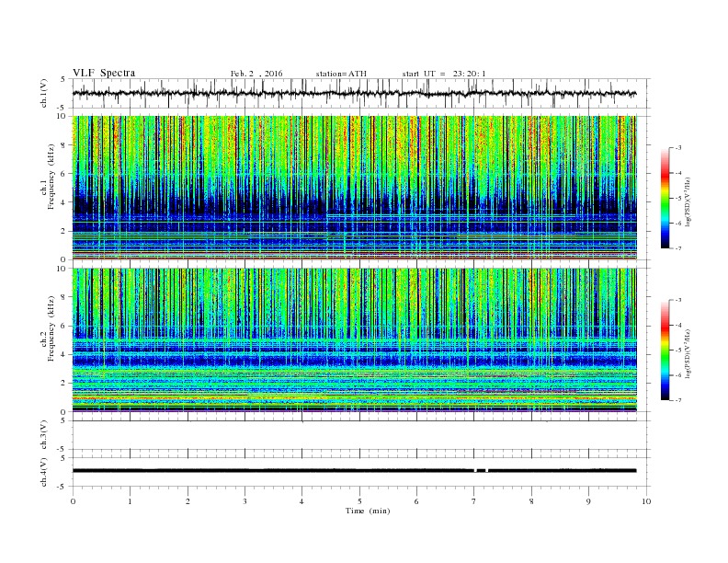This screenshot has width=728, height=563.
Task: Click the "6" minute time axis label
Action: point(416,501)
